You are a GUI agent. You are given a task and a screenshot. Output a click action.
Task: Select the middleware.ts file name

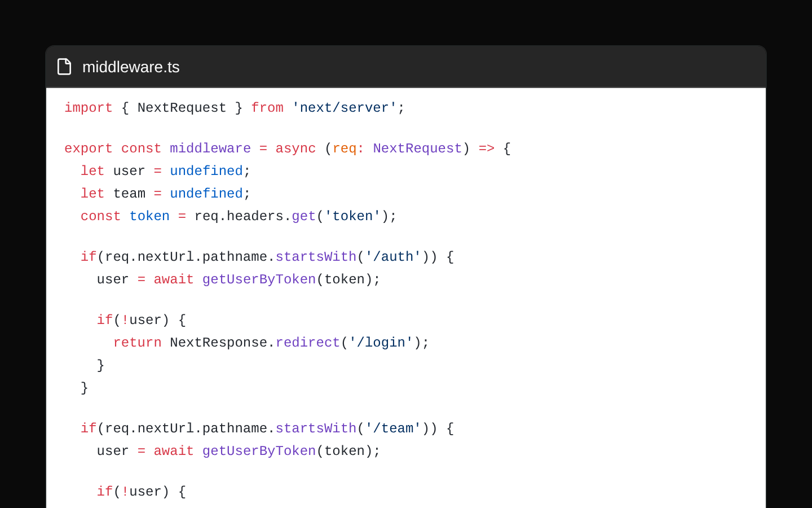point(131,67)
